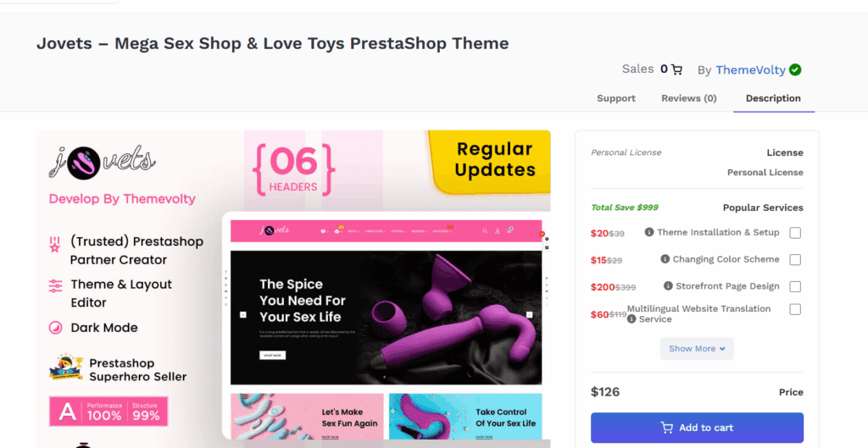This screenshot has height=448, width=868.
Task: Select Multilingual Website Translation Service checkbox
Action: pos(795,309)
